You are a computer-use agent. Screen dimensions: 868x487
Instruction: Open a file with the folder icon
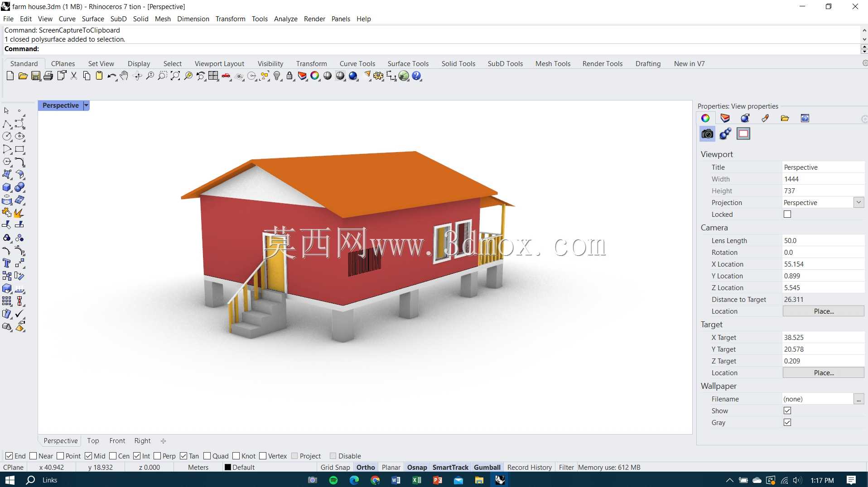23,76
